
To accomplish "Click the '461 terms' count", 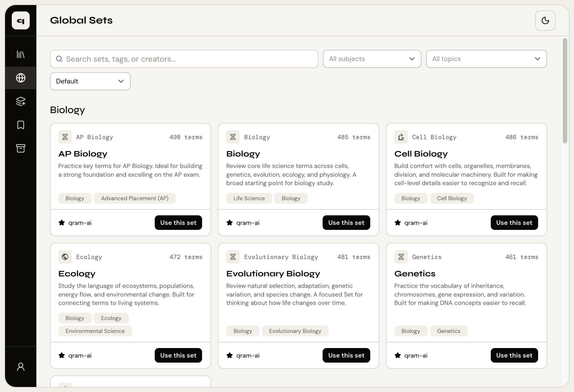I will point(522,257).
